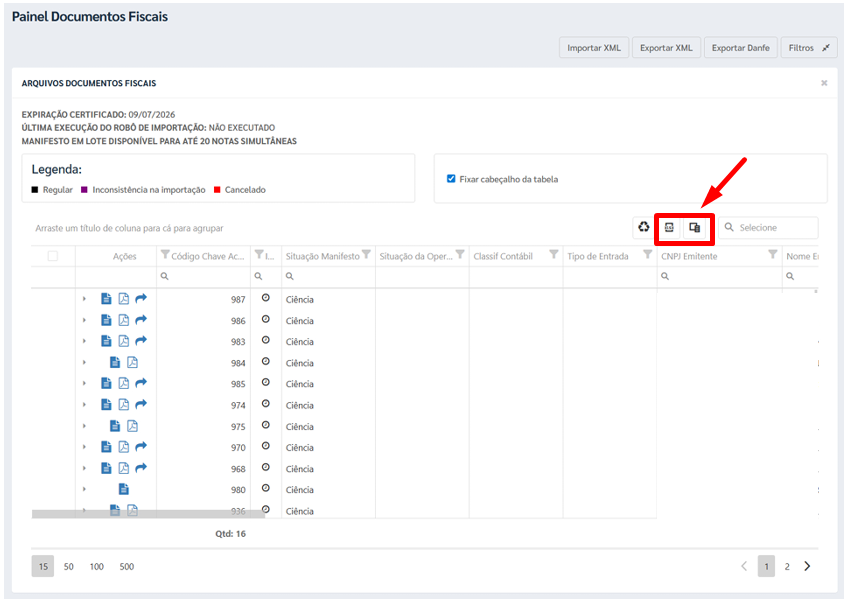The width and height of the screenshot is (852, 602).
Task: Click the forward arrow icon for row 968
Action: pyautogui.click(x=141, y=468)
